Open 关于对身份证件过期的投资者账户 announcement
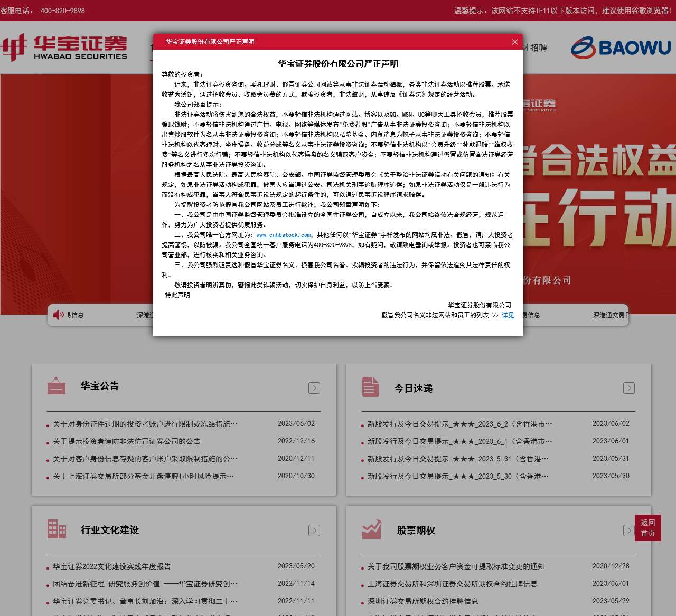The image size is (676, 616). point(145,424)
